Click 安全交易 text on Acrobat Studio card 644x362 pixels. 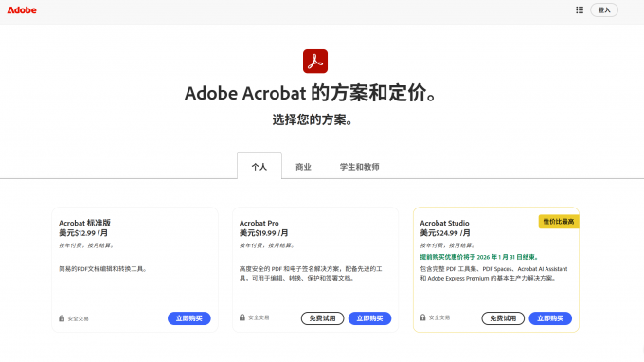click(439, 317)
